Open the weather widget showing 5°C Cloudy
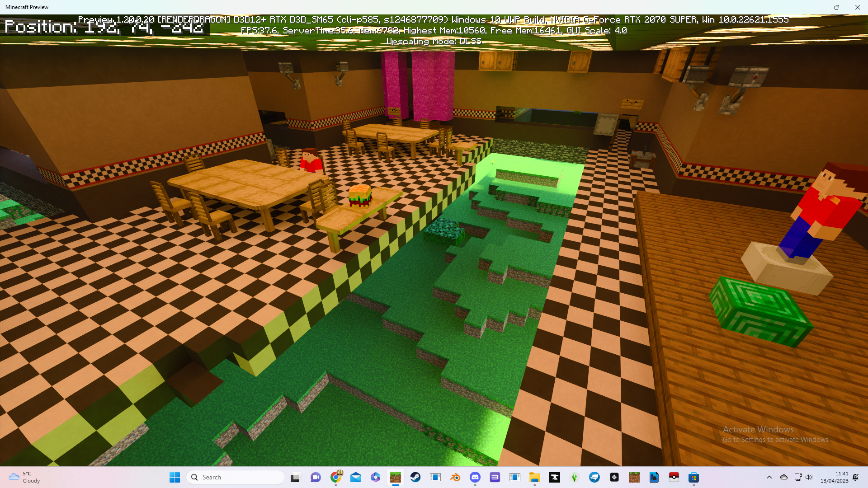Screen dimensions: 868x488 [x=25, y=477]
